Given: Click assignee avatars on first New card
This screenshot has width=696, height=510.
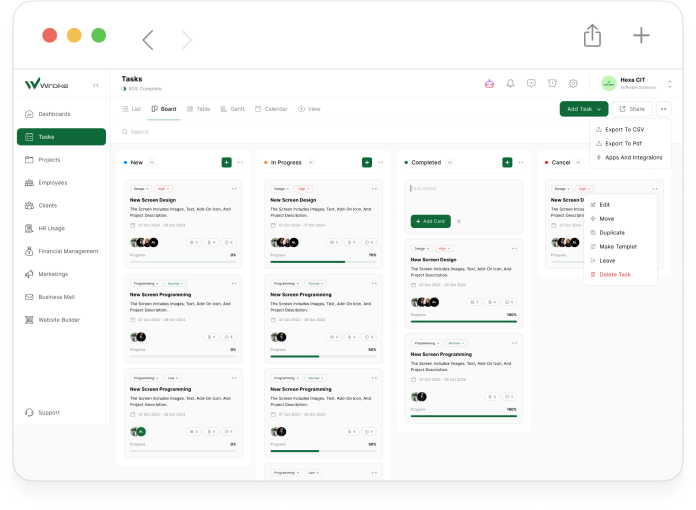Looking at the screenshot, I should (144, 242).
